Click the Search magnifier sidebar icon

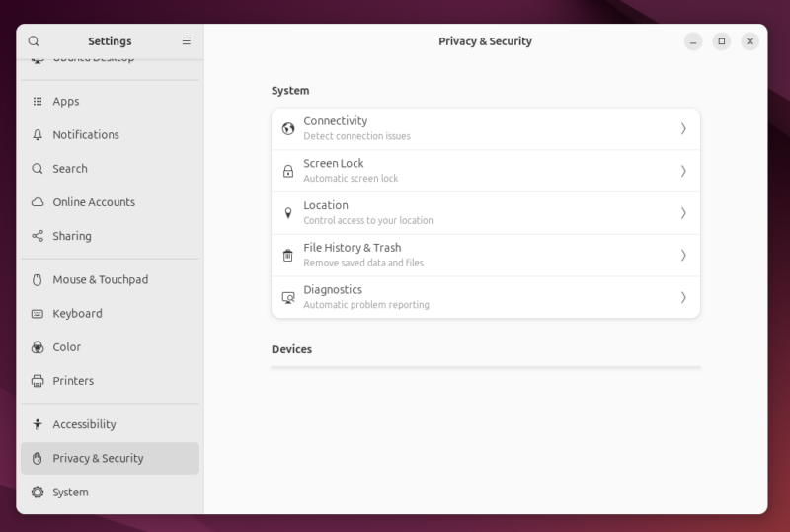[38, 169]
